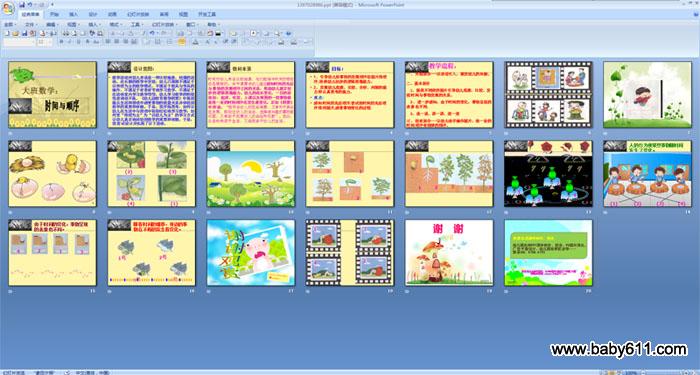
Task: Click Undo in the Quick Access Toolbar
Action: pos(29,4)
